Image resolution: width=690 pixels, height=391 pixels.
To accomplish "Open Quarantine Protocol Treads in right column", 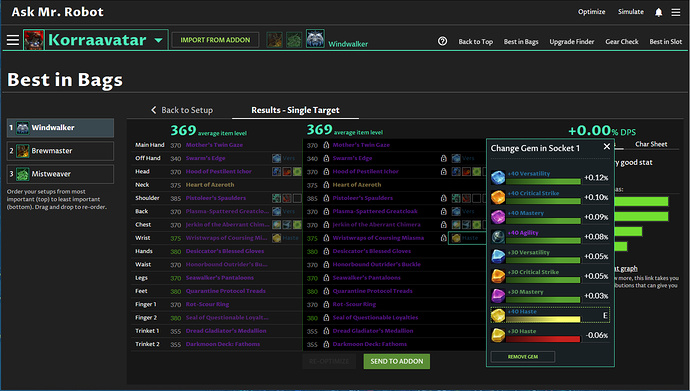I will click(372, 291).
